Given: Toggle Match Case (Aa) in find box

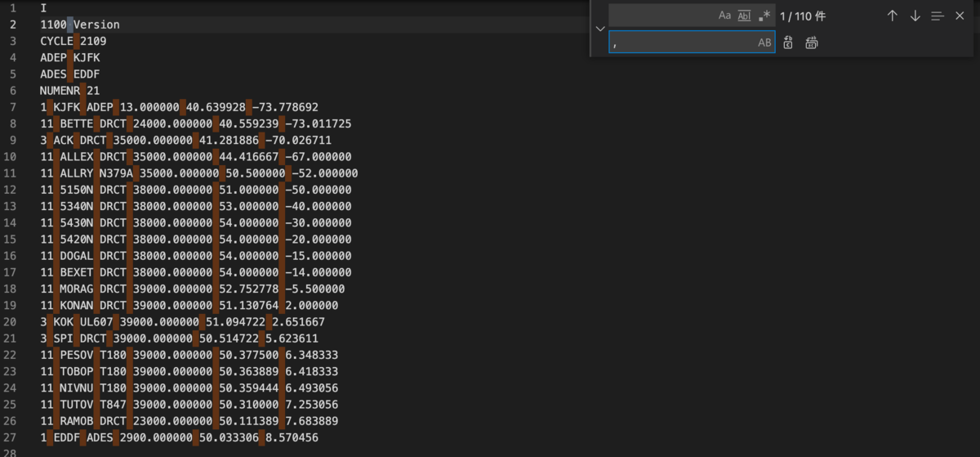Looking at the screenshot, I should tap(724, 16).
